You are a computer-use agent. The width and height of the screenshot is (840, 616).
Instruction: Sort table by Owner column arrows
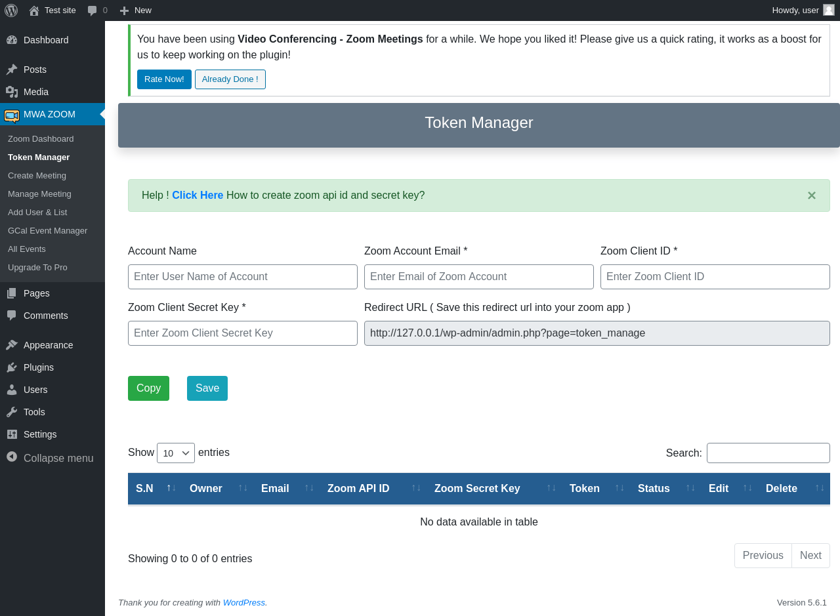243,487
